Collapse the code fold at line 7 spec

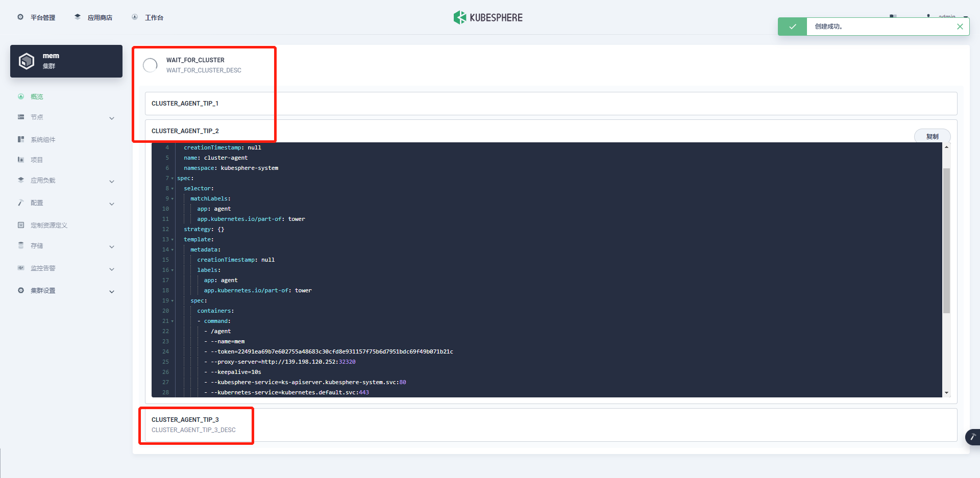(173, 179)
